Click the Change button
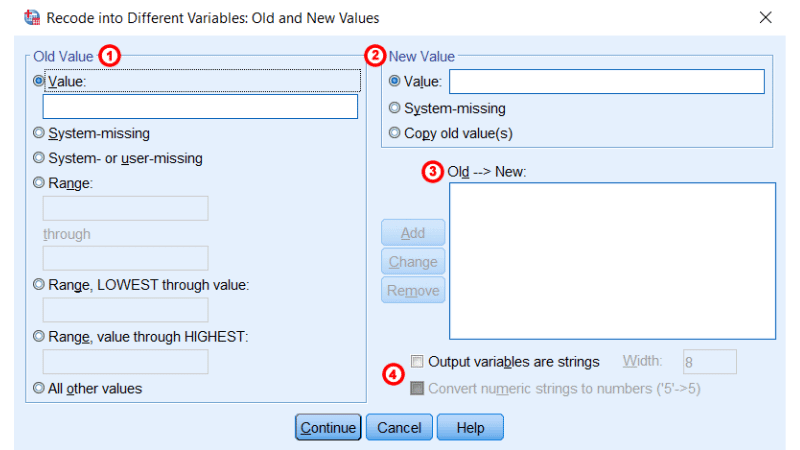This screenshot has height=450, width=800. (x=413, y=261)
